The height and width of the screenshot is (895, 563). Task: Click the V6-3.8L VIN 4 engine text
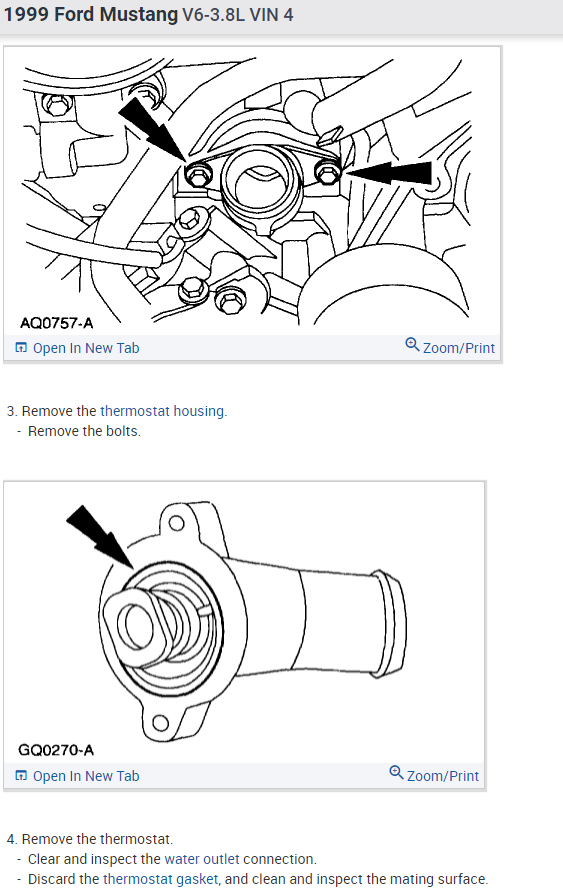click(238, 15)
